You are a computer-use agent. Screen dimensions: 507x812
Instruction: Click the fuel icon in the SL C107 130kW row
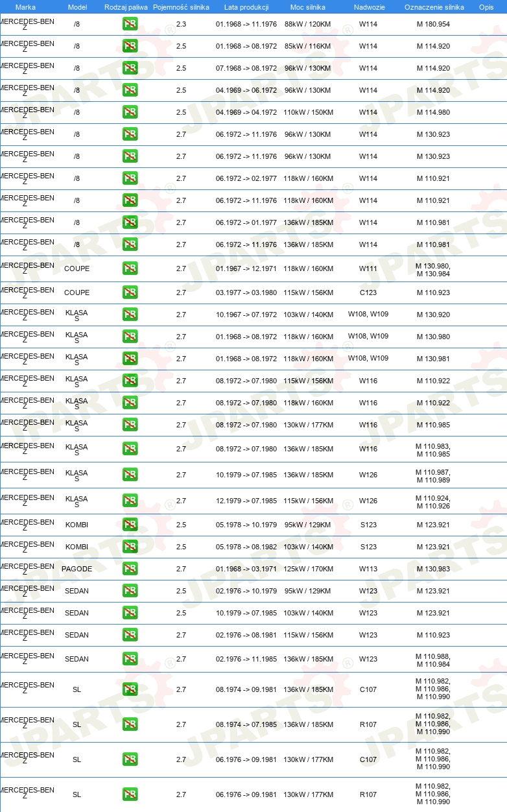point(130,760)
